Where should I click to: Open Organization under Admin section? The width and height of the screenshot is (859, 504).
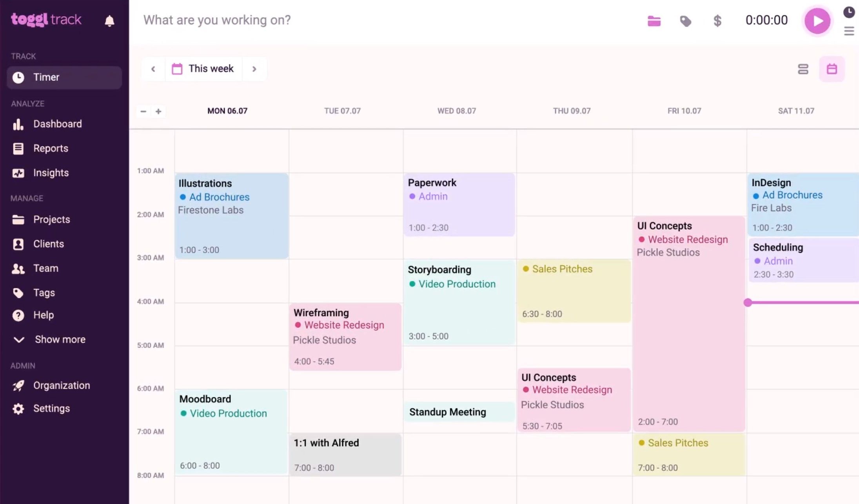(x=62, y=384)
